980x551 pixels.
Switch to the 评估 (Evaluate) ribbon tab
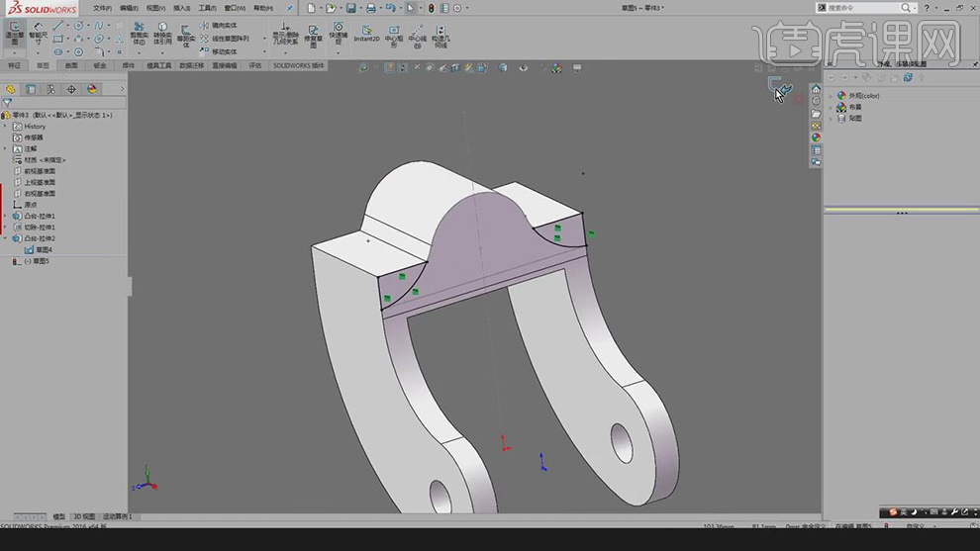tap(255, 65)
